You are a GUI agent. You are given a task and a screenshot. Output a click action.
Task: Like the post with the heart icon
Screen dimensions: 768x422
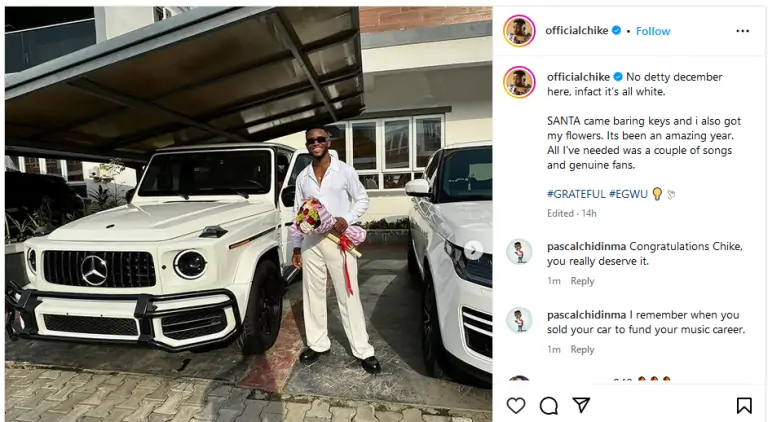pyautogui.click(x=516, y=405)
